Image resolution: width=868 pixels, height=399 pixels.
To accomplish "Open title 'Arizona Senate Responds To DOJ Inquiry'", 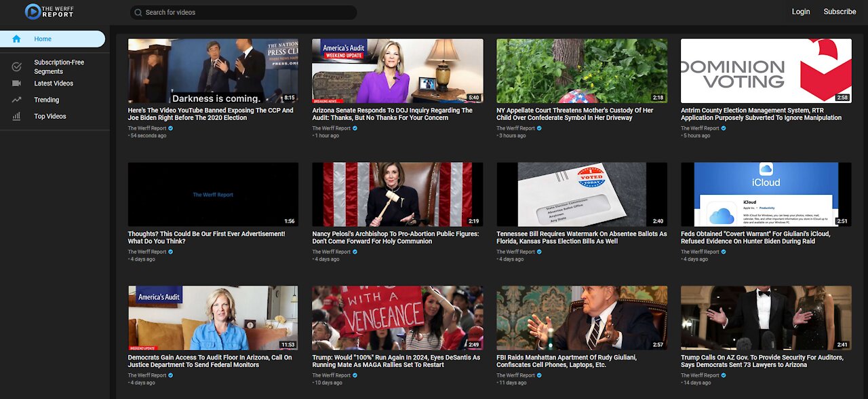I will tap(393, 114).
